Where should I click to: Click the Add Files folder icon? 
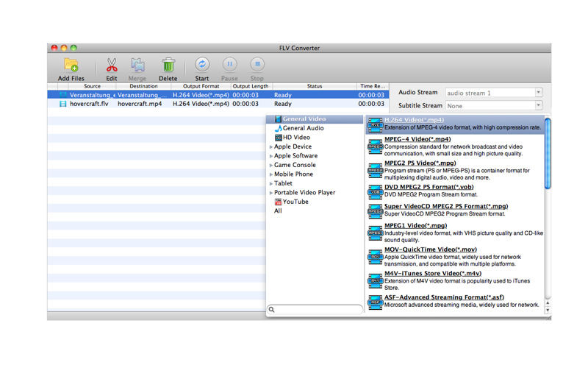tap(71, 66)
